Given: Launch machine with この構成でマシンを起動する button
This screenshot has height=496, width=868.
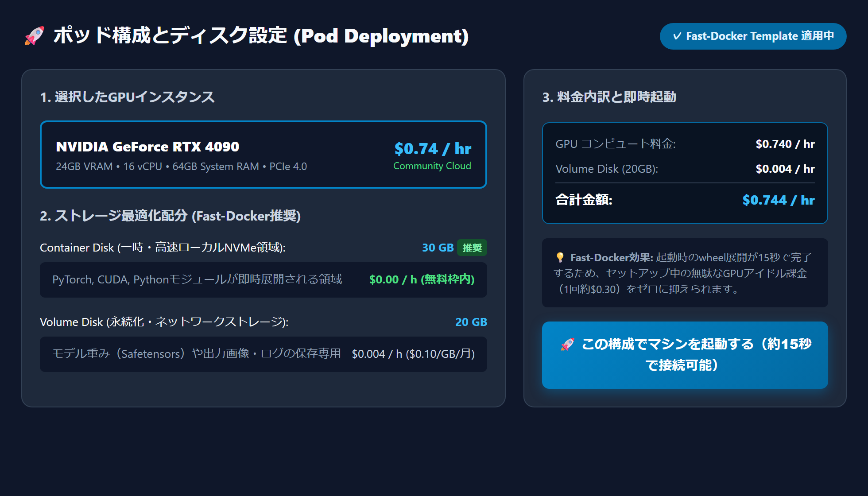Looking at the screenshot, I should point(685,355).
